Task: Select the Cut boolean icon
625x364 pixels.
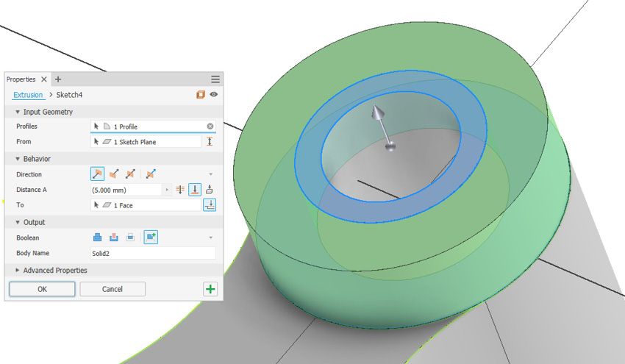Action: [113, 238]
